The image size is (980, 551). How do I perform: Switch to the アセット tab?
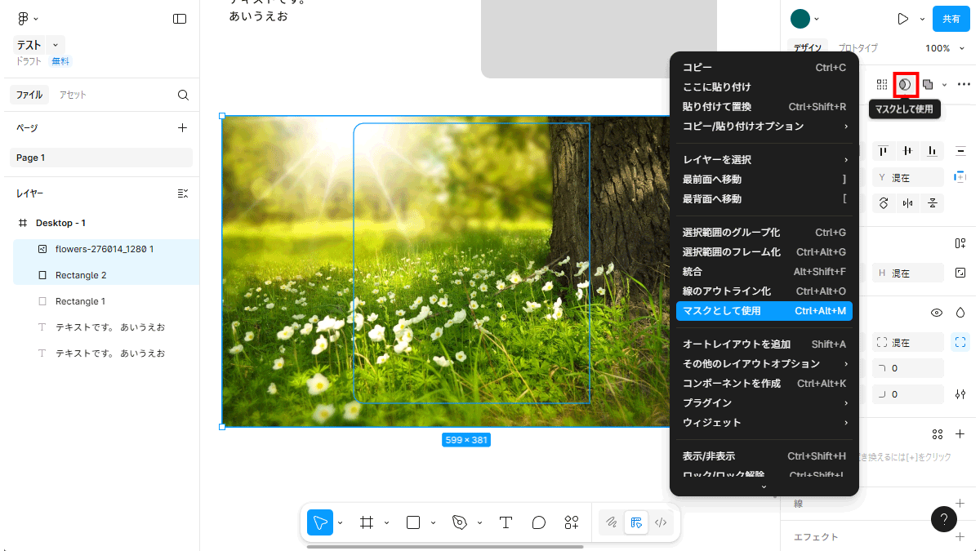73,95
